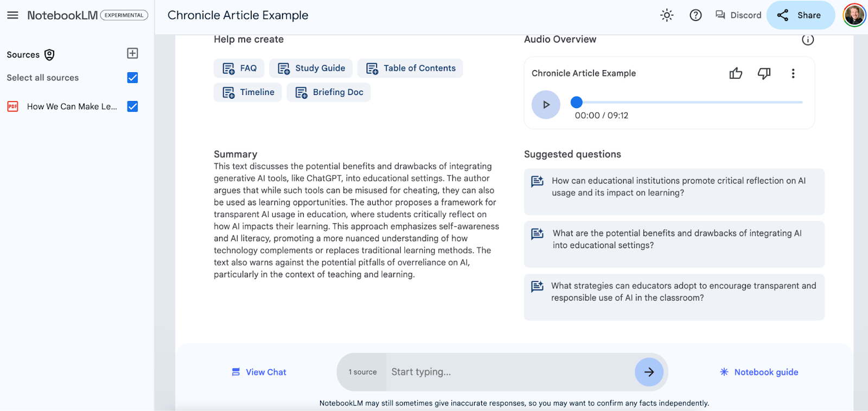Image resolution: width=868 pixels, height=411 pixels.
Task: Open the FAQ generation tool
Action: 239,68
